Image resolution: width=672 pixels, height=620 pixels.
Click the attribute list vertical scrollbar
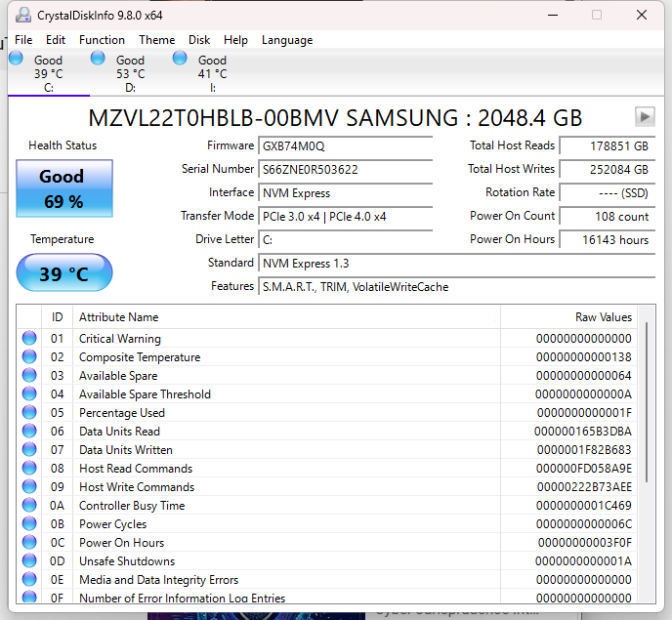[x=647, y=402]
